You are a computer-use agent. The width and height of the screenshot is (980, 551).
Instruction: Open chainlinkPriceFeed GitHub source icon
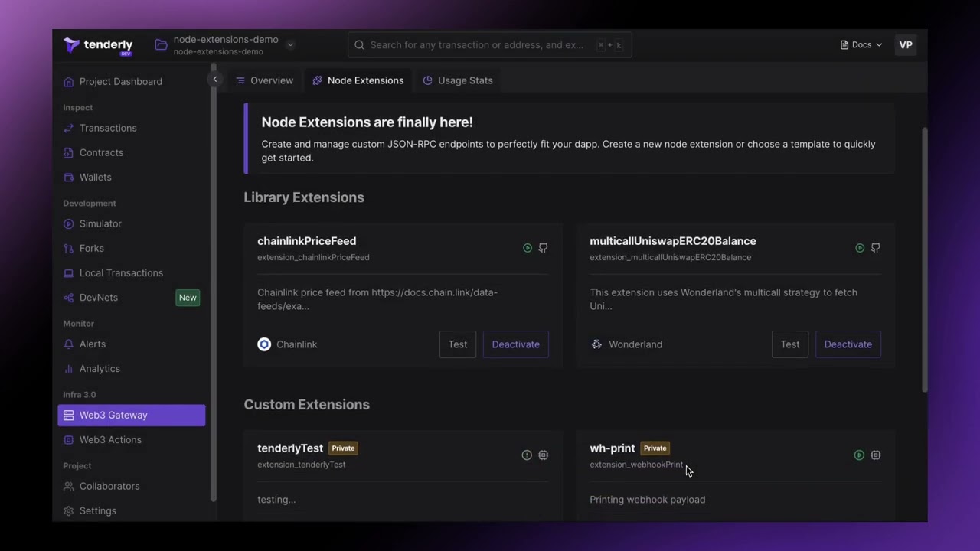tap(544, 248)
